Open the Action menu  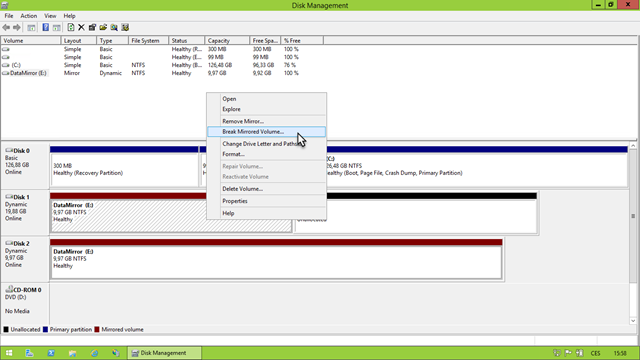(29, 16)
